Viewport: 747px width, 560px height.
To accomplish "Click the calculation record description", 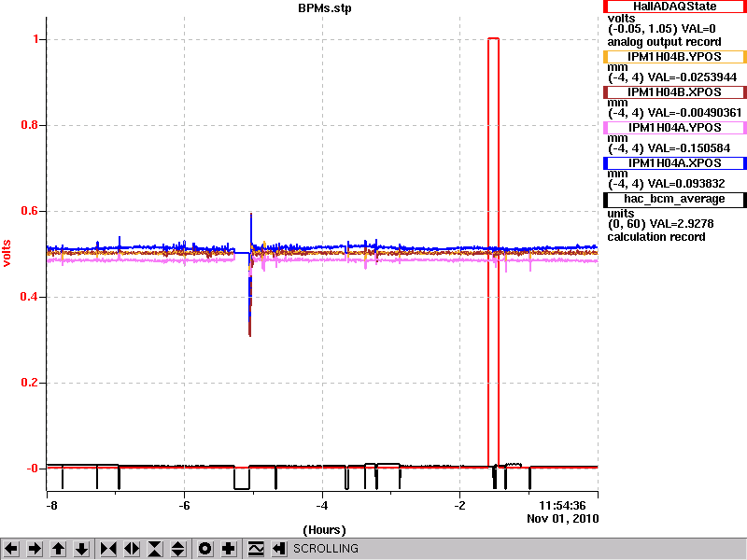I will [x=656, y=237].
